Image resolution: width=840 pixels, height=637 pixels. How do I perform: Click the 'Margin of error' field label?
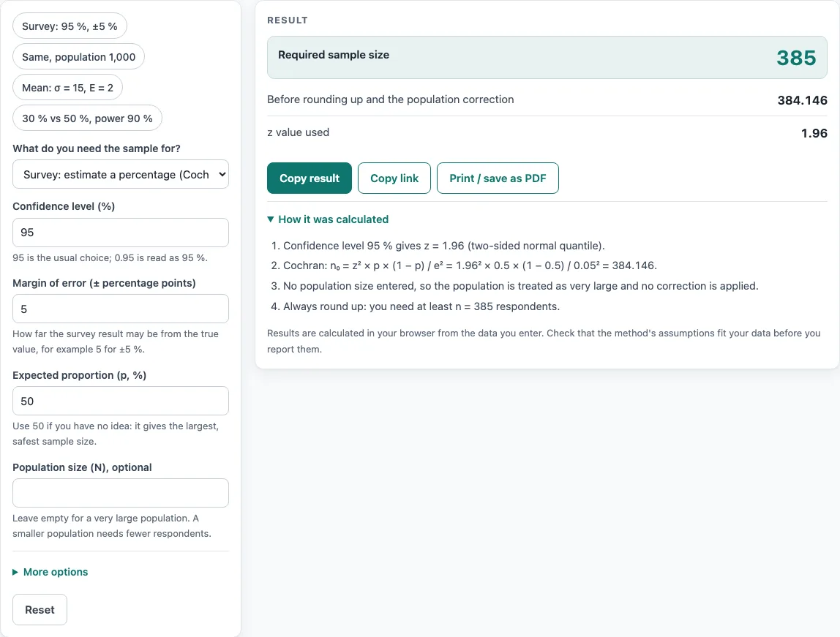pos(104,283)
